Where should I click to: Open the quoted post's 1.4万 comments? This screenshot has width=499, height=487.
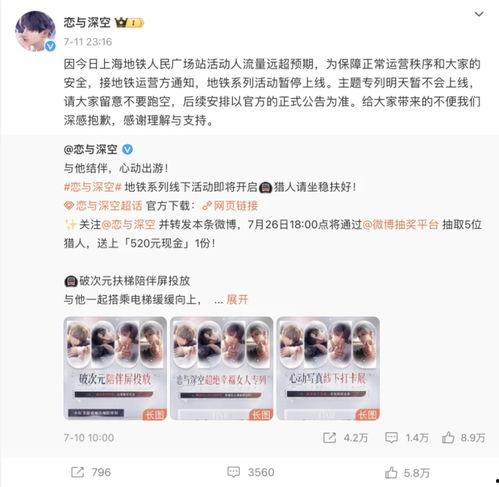click(407, 437)
